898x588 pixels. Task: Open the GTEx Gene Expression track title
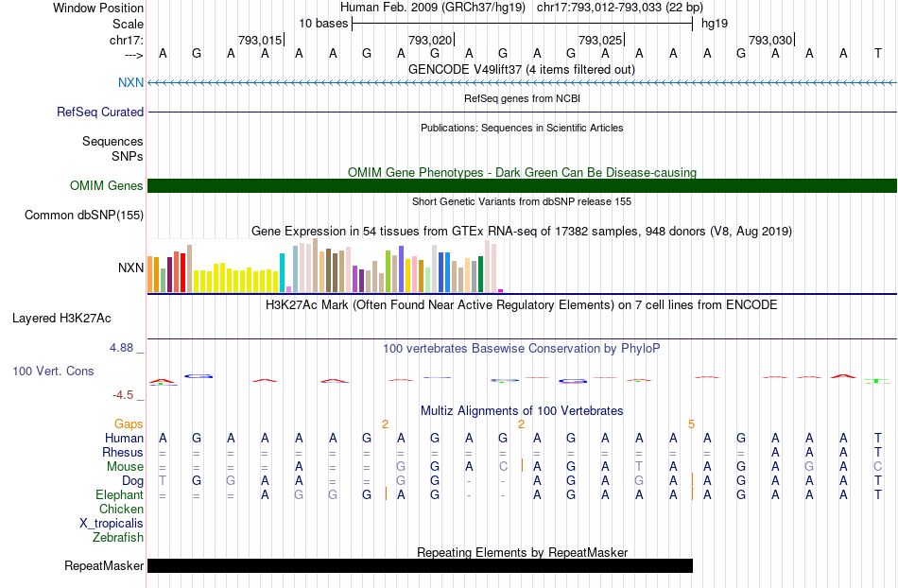tap(522, 232)
